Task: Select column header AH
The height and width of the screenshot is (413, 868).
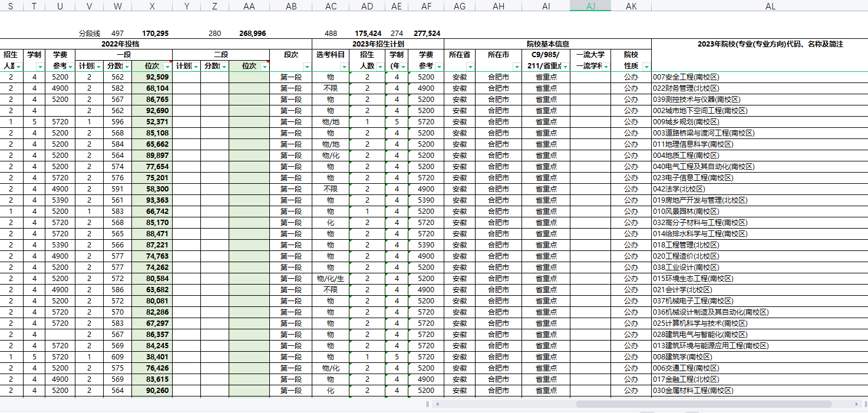Action: click(x=499, y=5)
